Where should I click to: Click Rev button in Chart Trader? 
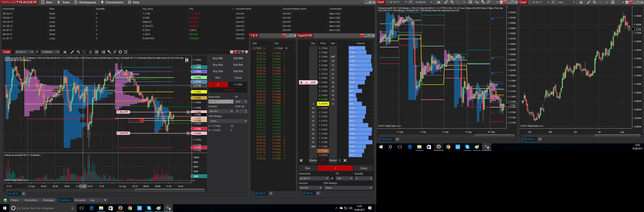218,78
